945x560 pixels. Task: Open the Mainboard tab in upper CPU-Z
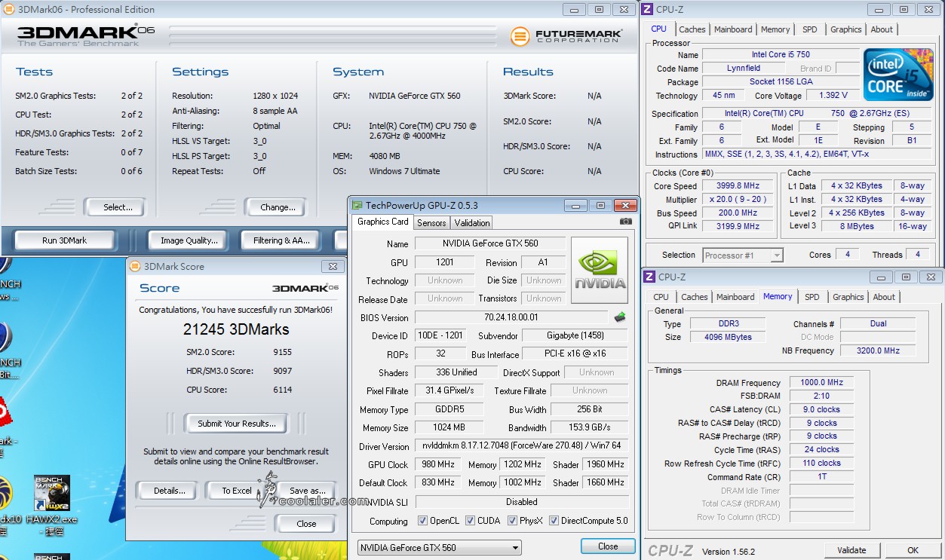tap(733, 29)
